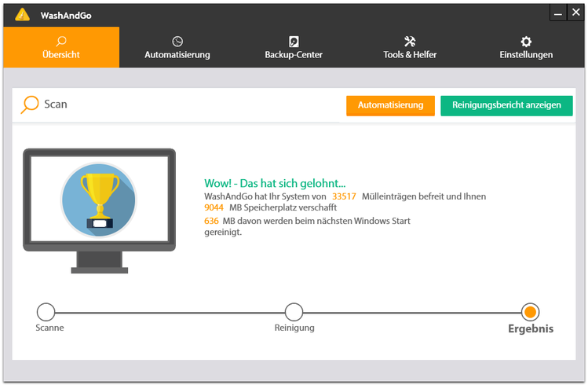The image size is (588, 385).
Task: Select the Scanne step circle
Action: (x=46, y=312)
